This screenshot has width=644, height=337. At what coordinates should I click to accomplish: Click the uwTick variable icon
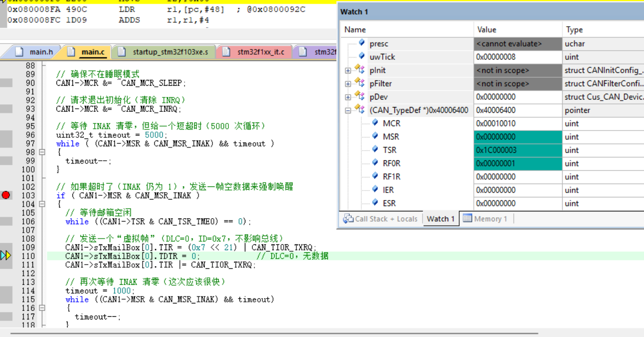[361, 56]
